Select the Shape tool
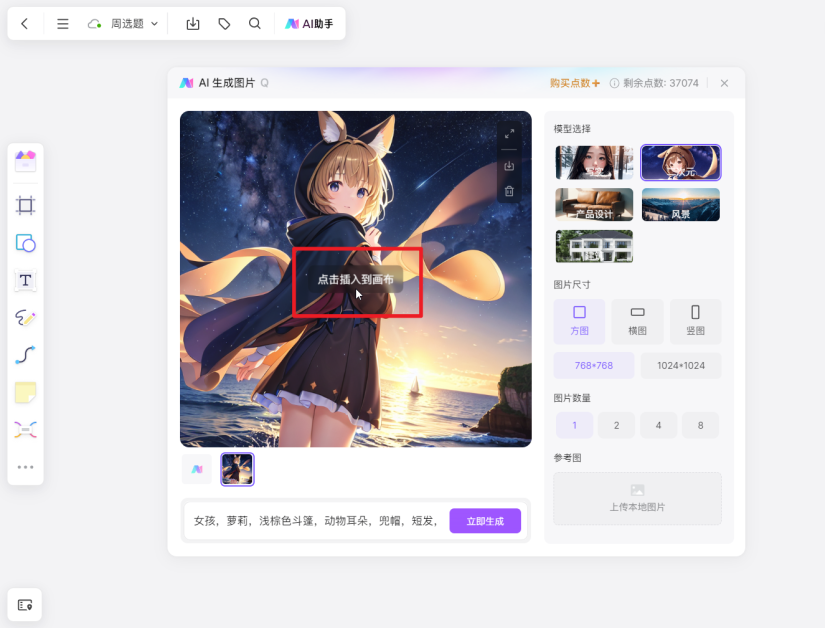This screenshot has width=825, height=628. [25, 243]
